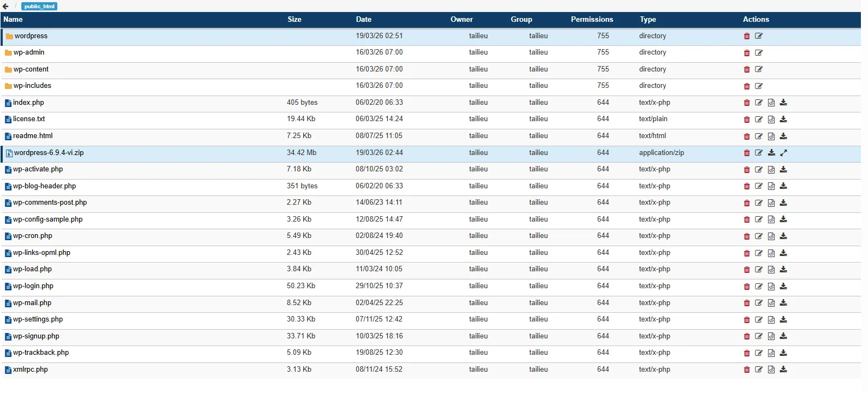
Task: Open the public_html breadcrumb
Action: [x=39, y=7]
